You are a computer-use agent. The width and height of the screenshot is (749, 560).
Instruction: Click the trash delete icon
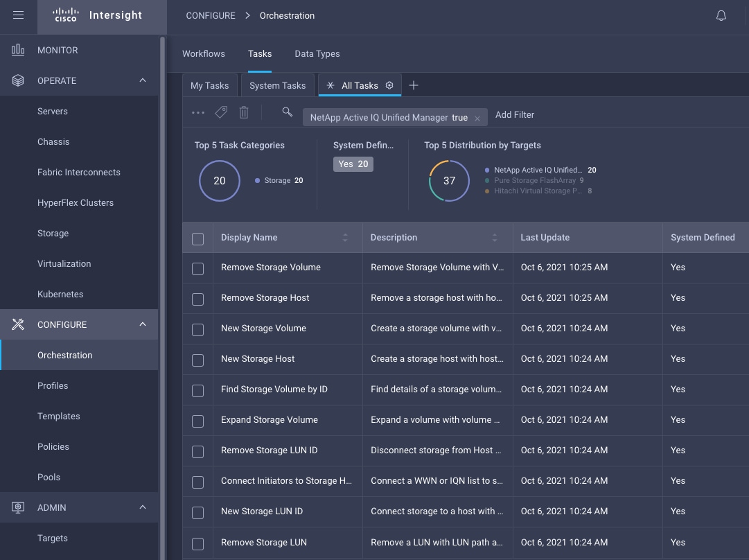[244, 112]
